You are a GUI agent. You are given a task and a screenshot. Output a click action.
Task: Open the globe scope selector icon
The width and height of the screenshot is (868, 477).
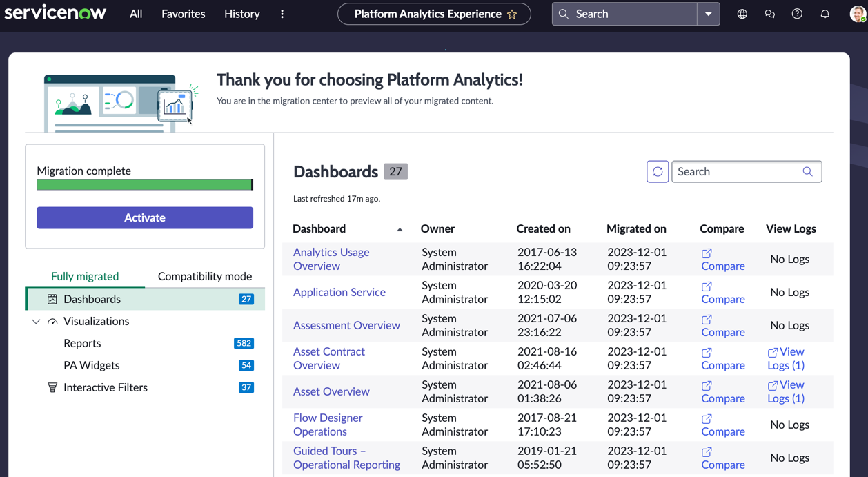(742, 14)
